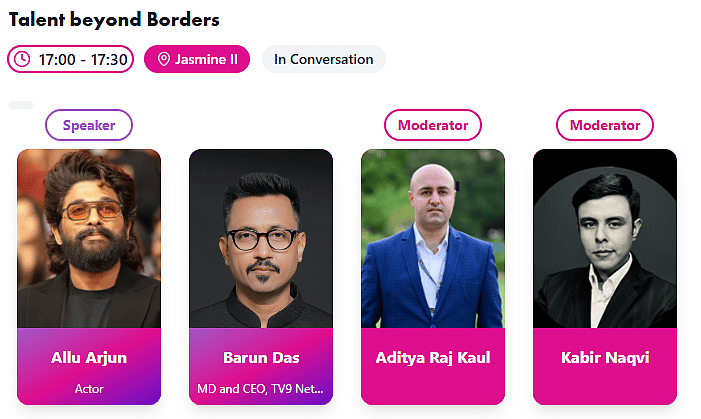The width and height of the screenshot is (701, 419).
Task: Click the Talent beyond Borders session title
Action: [114, 20]
